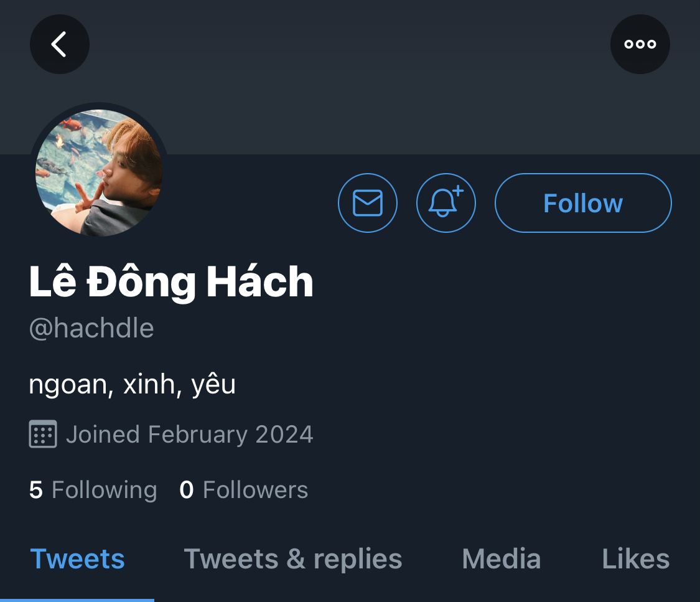Image resolution: width=700 pixels, height=602 pixels.
Task: Switch to the Tweets & replies tab
Action: coord(293,559)
